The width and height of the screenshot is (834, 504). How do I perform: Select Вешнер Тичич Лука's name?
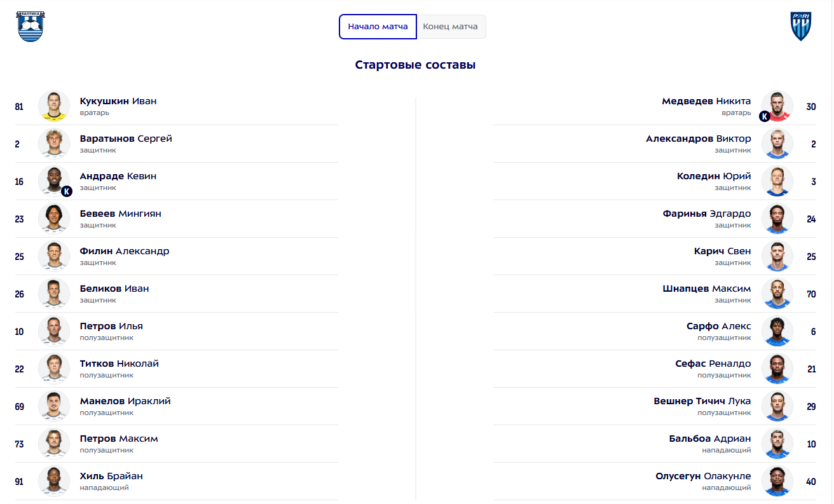point(702,401)
